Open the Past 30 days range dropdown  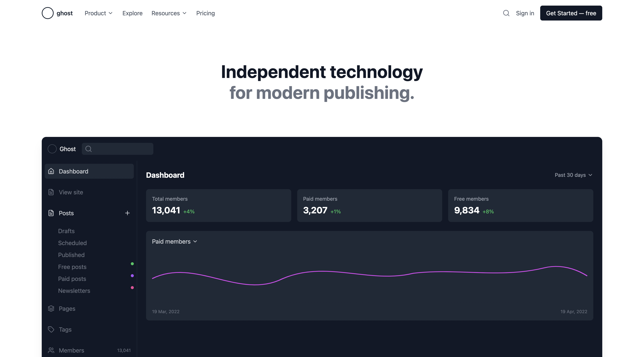[x=573, y=175]
